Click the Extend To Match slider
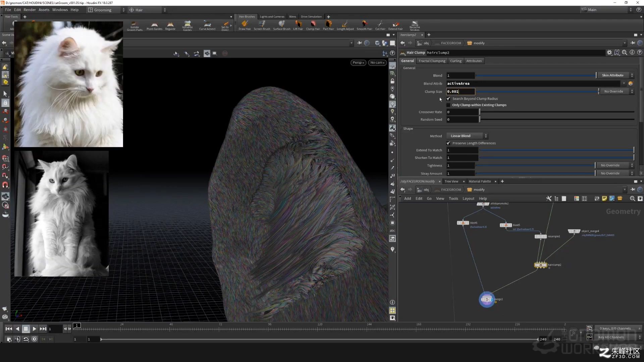The image size is (644, 362). pyautogui.click(x=557, y=150)
